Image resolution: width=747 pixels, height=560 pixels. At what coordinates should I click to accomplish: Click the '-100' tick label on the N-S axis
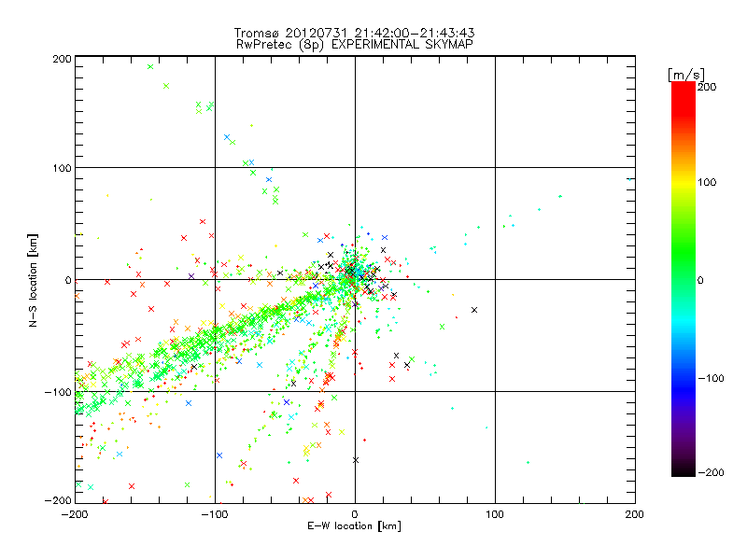(58, 392)
